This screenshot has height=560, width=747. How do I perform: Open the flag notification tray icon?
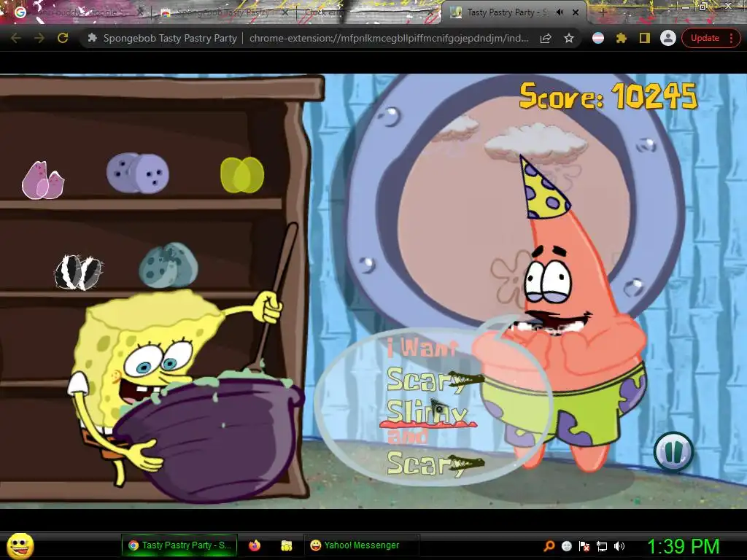(x=584, y=546)
